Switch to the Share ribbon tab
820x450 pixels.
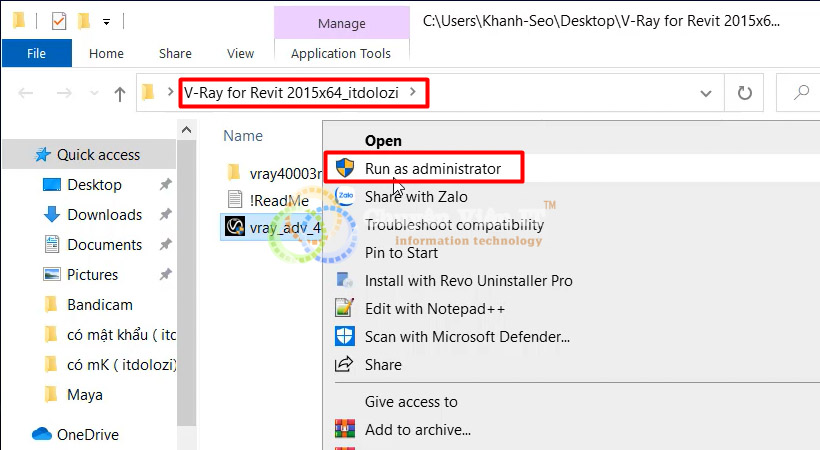coord(175,53)
